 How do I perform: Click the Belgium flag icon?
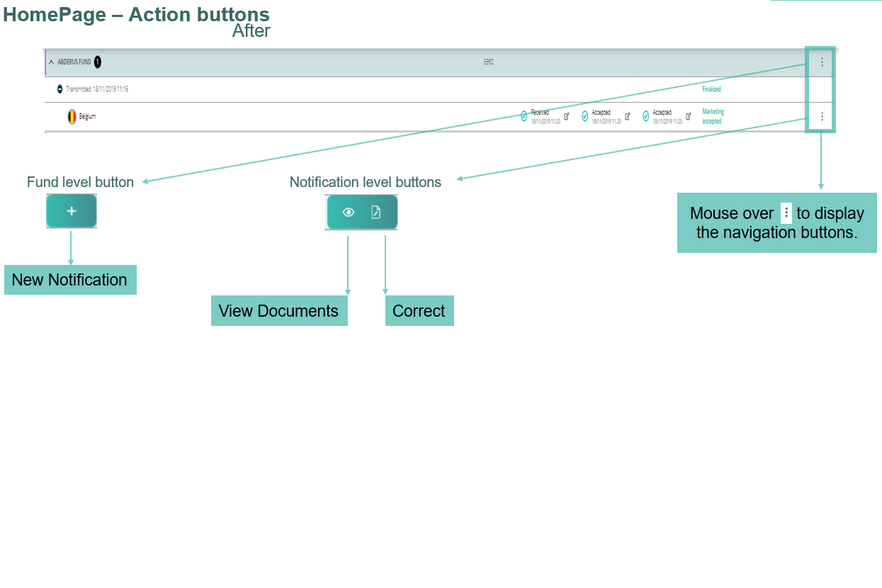pyautogui.click(x=72, y=116)
